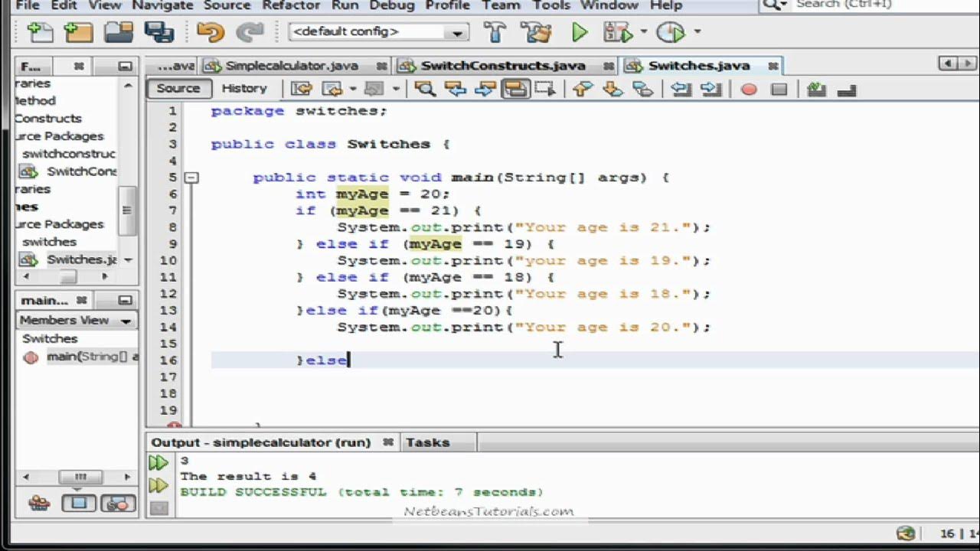The image size is (980, 551).
Task: Click the Profile Project clock icon
Action: (671, 32)
